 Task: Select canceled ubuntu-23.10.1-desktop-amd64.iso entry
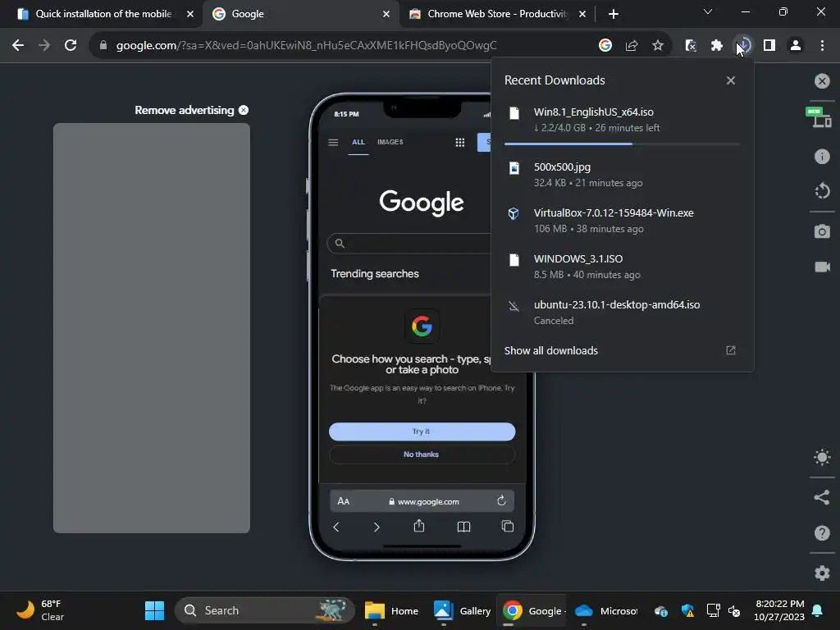click(623, 313)
